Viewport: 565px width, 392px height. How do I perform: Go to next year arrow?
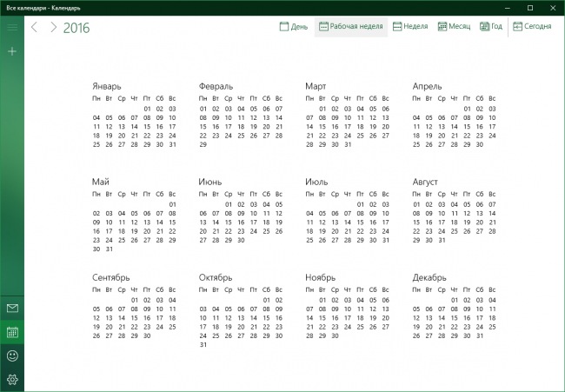pos(53,27)
